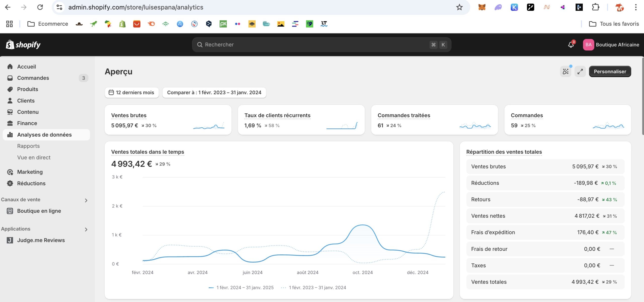Bookmark this page with the star

point(459,7)
